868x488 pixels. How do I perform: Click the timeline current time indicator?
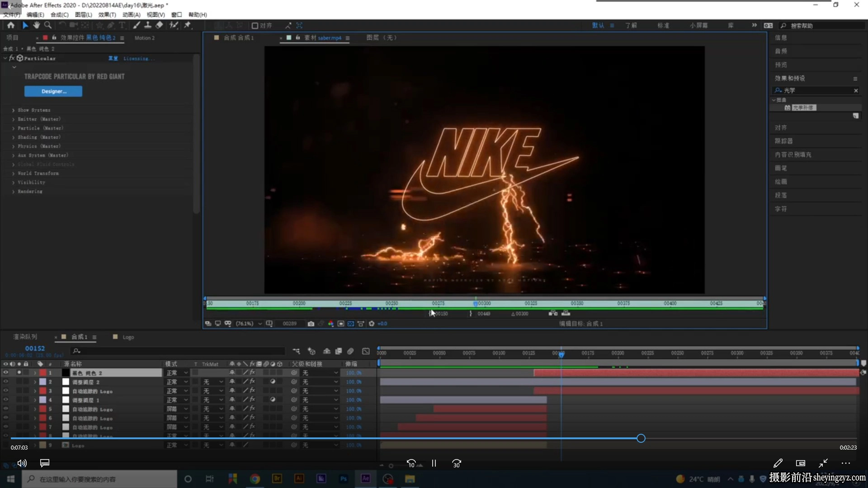click(x=561, y=355)
